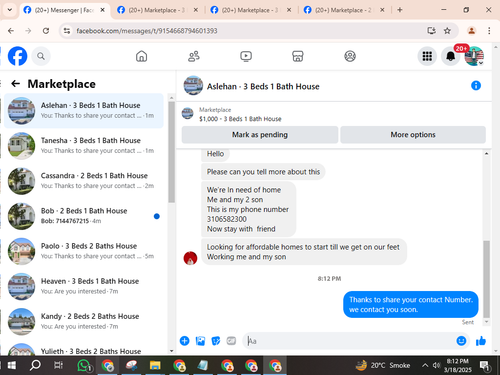
Task: Open Heaven 3 Beds 1 Bath conversation
Action: point(84,286)
